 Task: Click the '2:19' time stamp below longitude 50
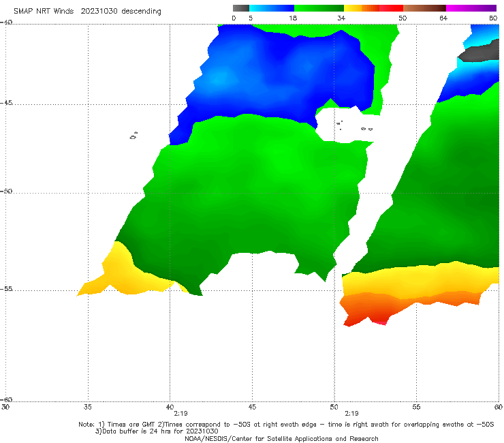[351, 414]
